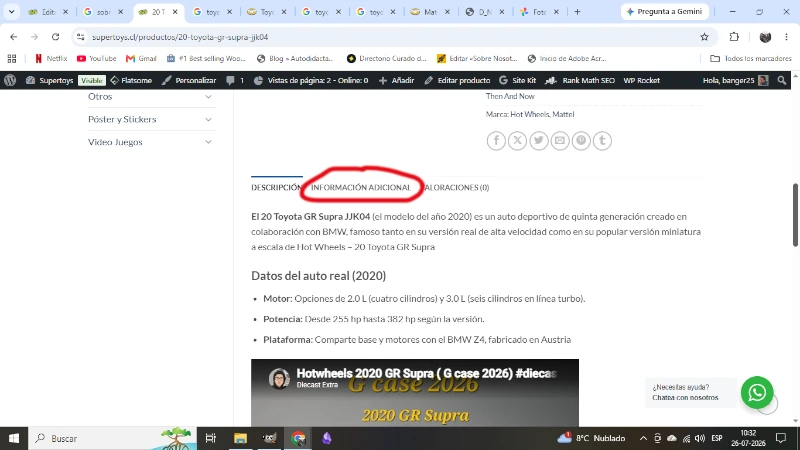Open Diecast Extra channel avatar
Image resolution: width=800 pixels, height=450 pixels.
[x=279, y=378]
